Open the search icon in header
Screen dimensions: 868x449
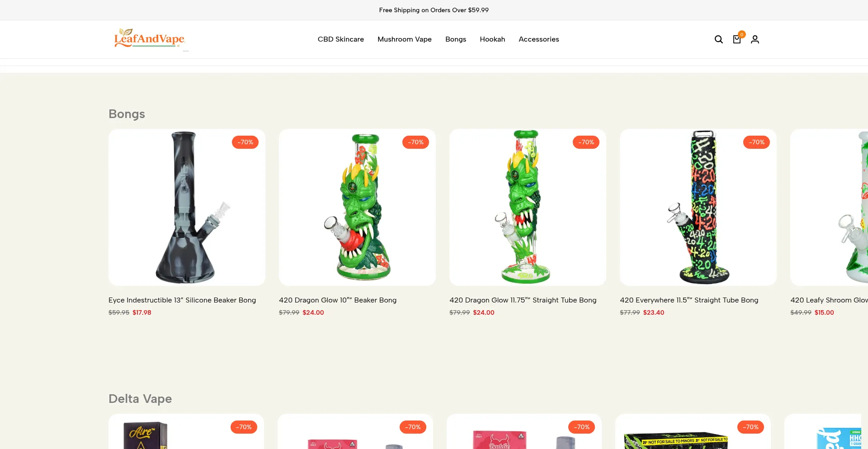[718, 39]
